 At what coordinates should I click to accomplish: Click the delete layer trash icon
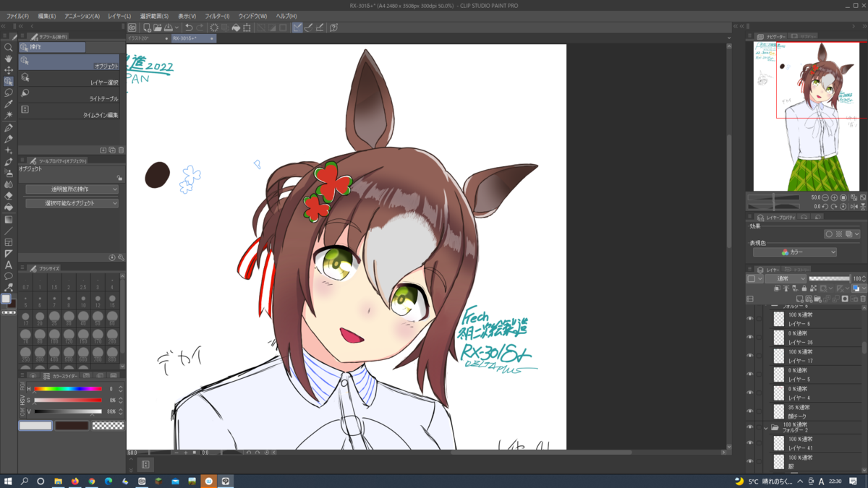[863, 299]
